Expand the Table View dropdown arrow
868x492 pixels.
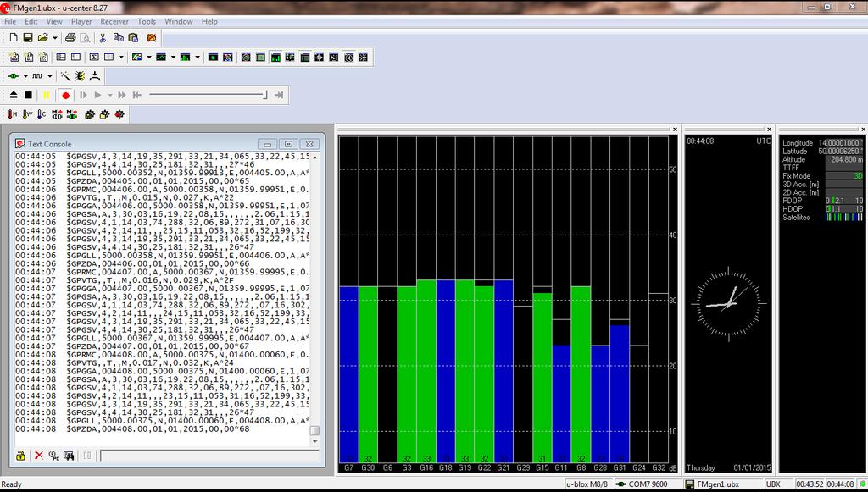121,57
